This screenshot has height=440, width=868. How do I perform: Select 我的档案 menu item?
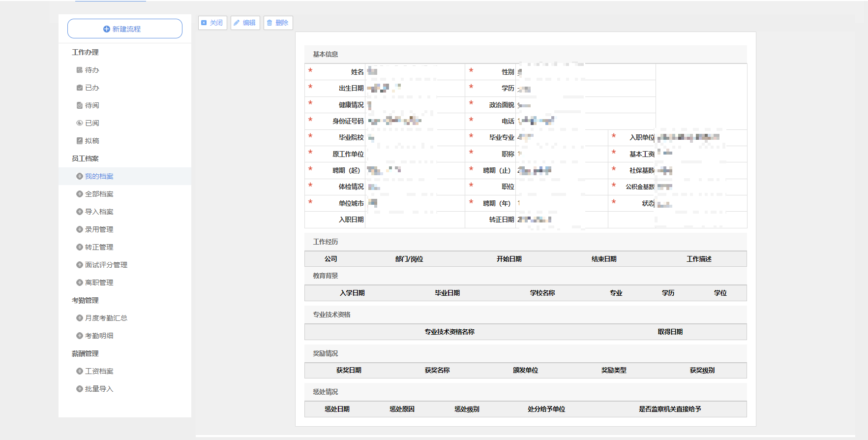tap(99, 176)
